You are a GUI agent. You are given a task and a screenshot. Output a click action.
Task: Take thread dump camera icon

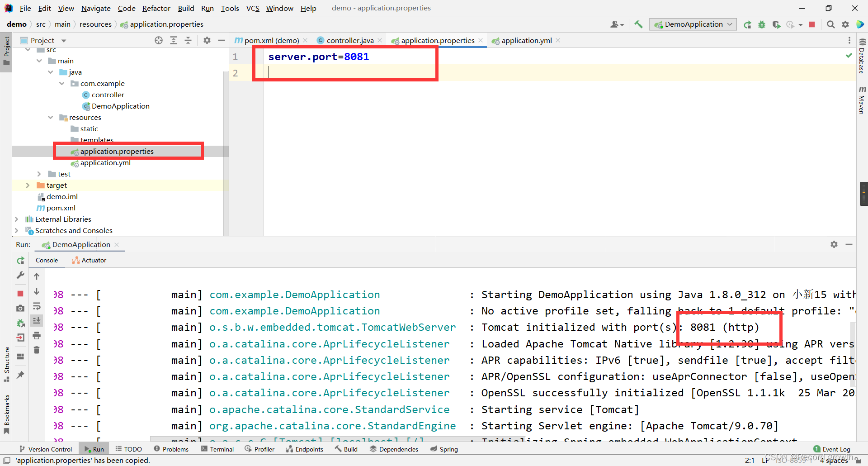20,308
